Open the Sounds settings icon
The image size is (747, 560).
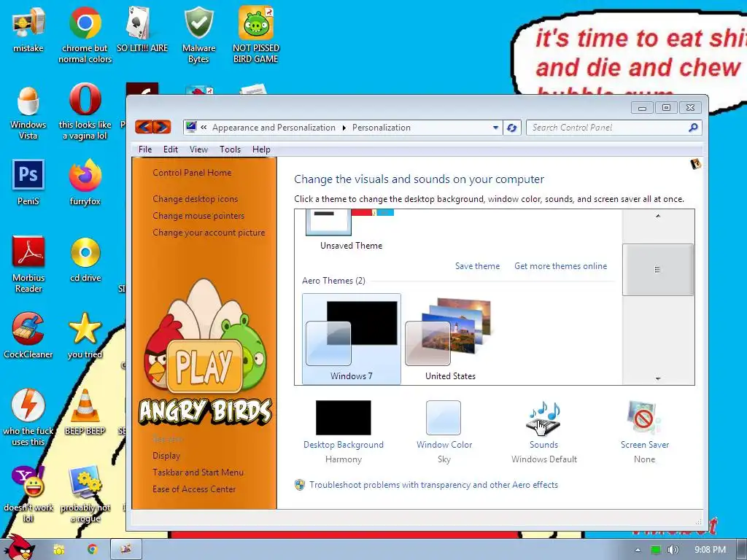544,418
